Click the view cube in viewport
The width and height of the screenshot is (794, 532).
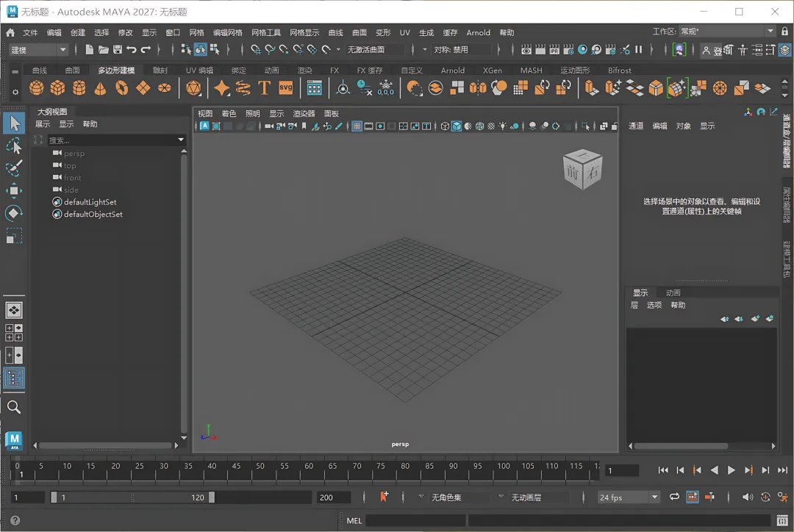tap(582, 170)
